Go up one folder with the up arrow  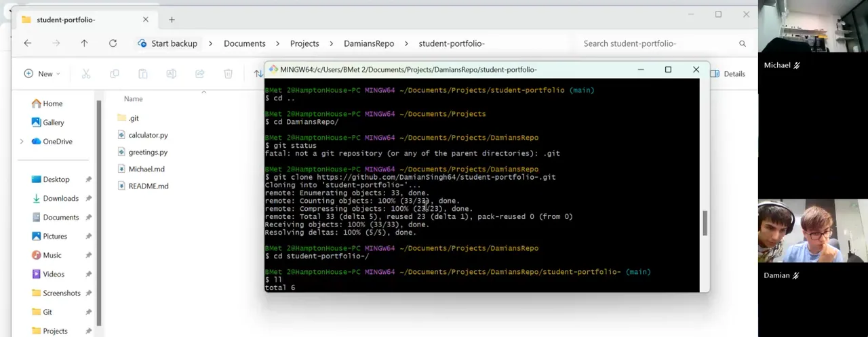click(x=84, y=43)
